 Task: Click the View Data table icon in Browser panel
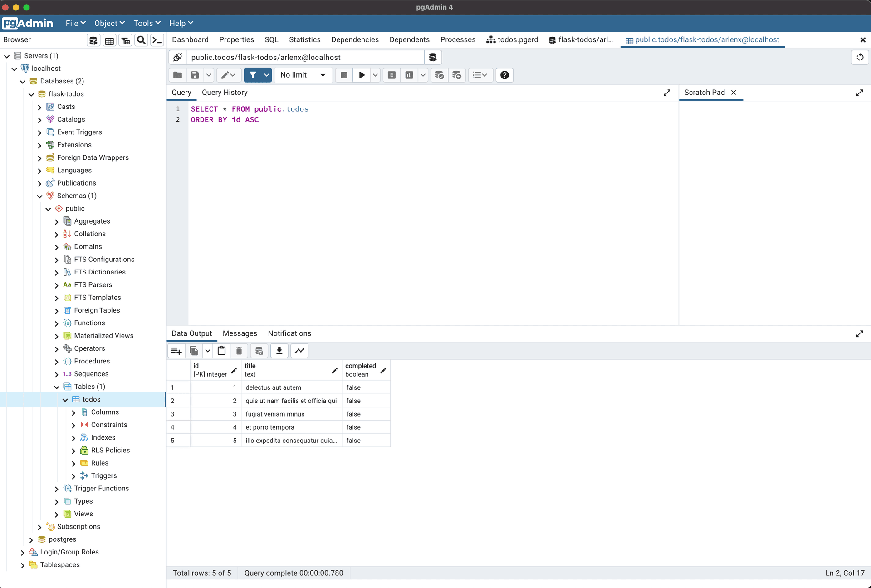click(109, 40)
